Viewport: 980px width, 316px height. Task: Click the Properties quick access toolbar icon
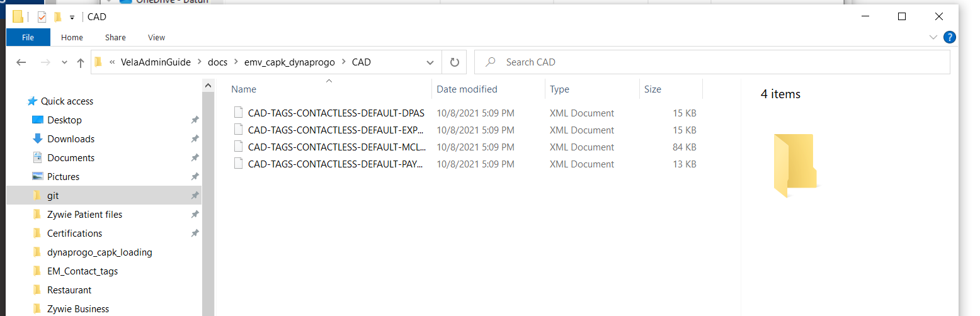(x=42, y=17)
